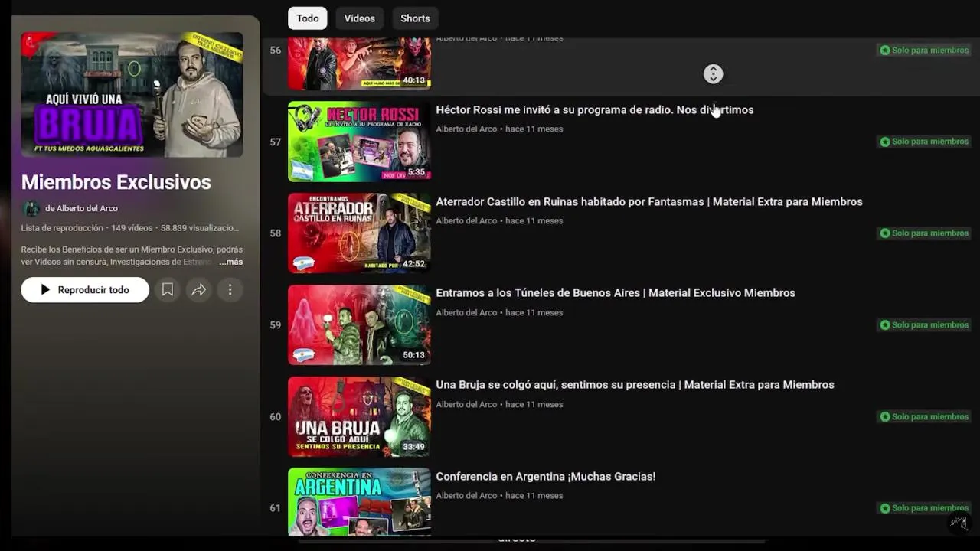
Task: Click the Conferencia en Argentina thumbnail
Action: 359,502
